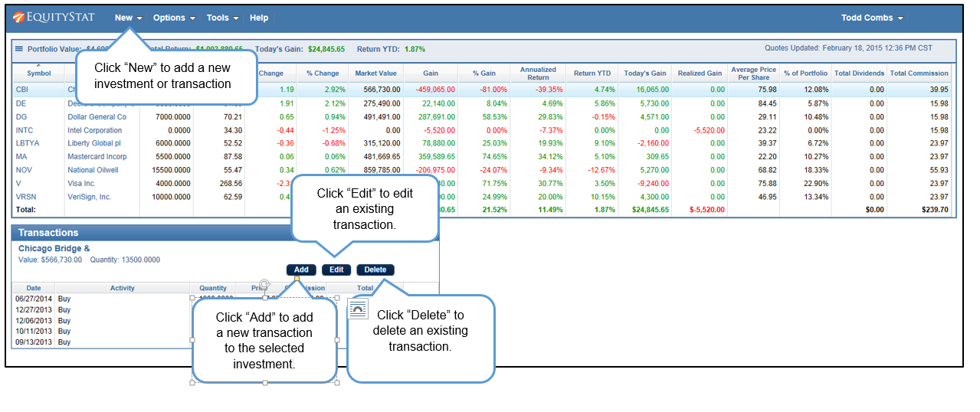The width and height of the screenshot is (980, 412).
Task: Sort by the Annualized Return column header
Action: coord(538,74)
